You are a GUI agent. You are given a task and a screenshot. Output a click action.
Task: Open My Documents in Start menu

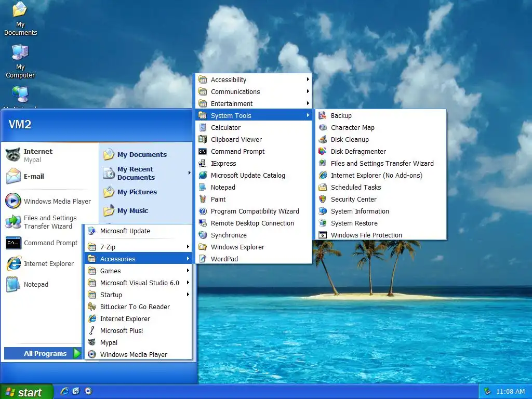tap(147, 154)
